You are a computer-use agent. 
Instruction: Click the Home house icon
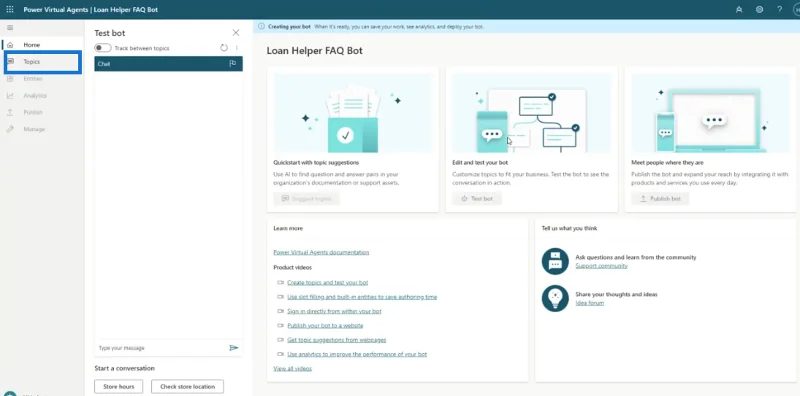pyautogui.click(x=10, y=45)
